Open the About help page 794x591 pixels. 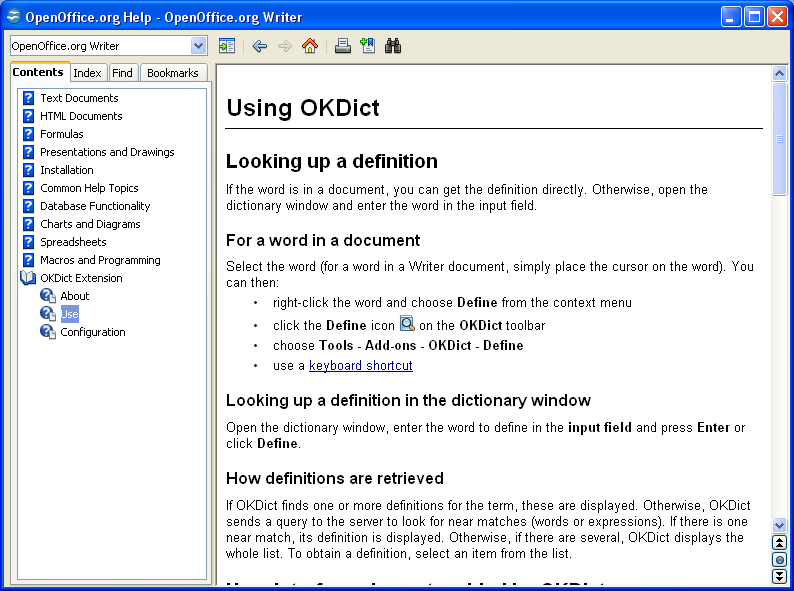[x=75, y=296]
